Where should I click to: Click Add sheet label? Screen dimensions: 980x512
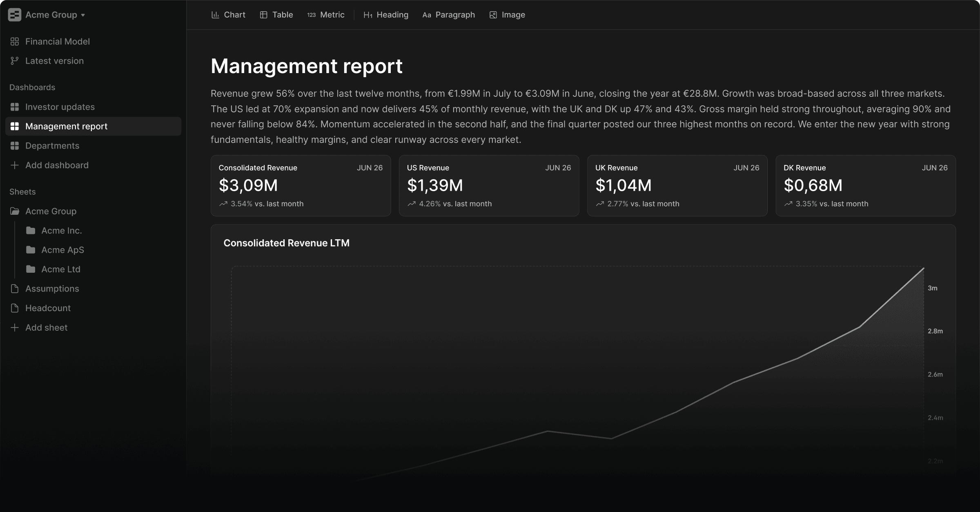pos(47,327)
